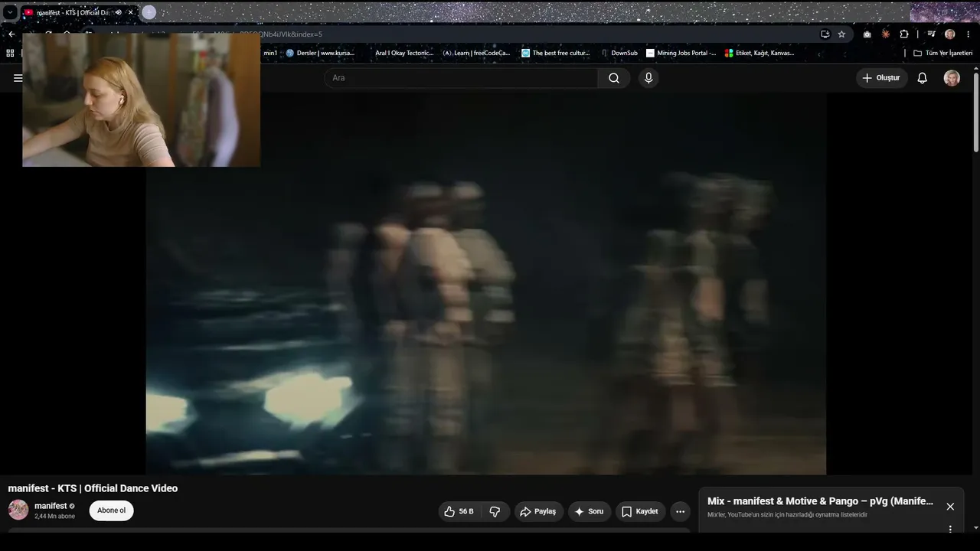This screenshot has height=551, width=980.
Task: Open the Extensions puzzle menu
Action: click(904, 34)
